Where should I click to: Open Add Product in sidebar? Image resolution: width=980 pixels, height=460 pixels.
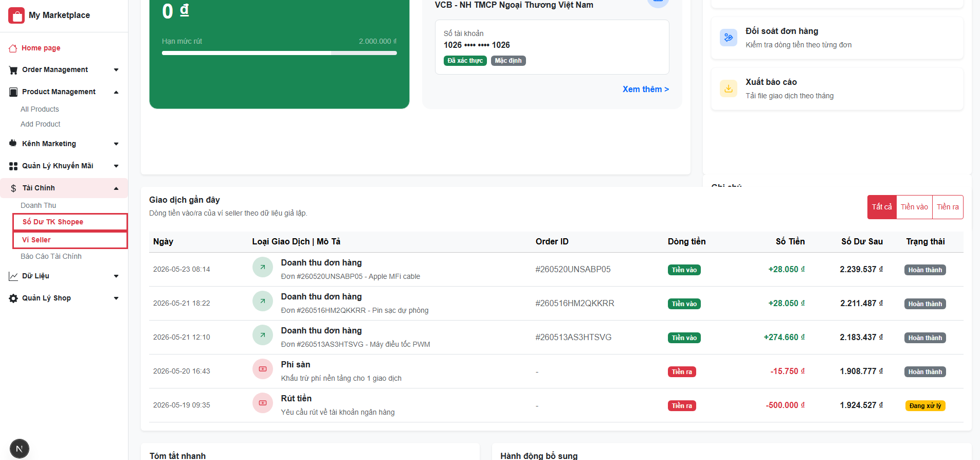tap(41, 124)
